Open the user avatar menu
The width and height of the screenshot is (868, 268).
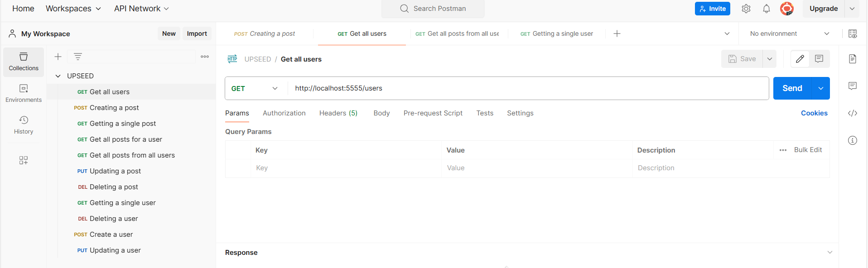coord(787,9)
